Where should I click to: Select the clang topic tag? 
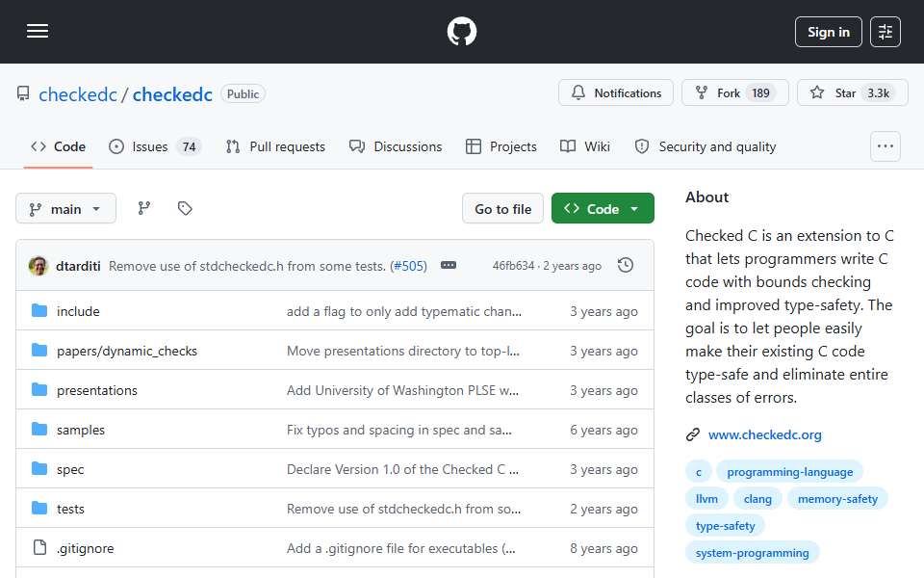coord(757,499)
